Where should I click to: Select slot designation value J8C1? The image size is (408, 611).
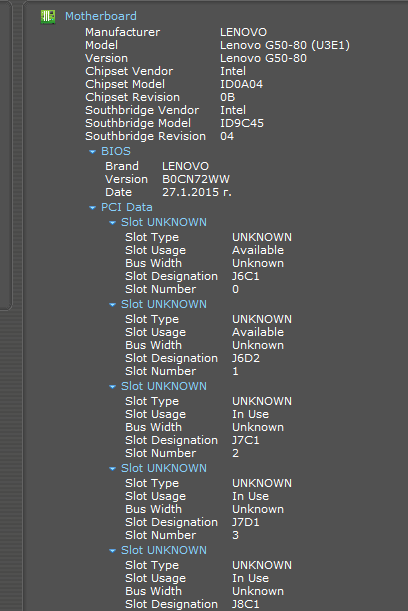pos(246,604)
